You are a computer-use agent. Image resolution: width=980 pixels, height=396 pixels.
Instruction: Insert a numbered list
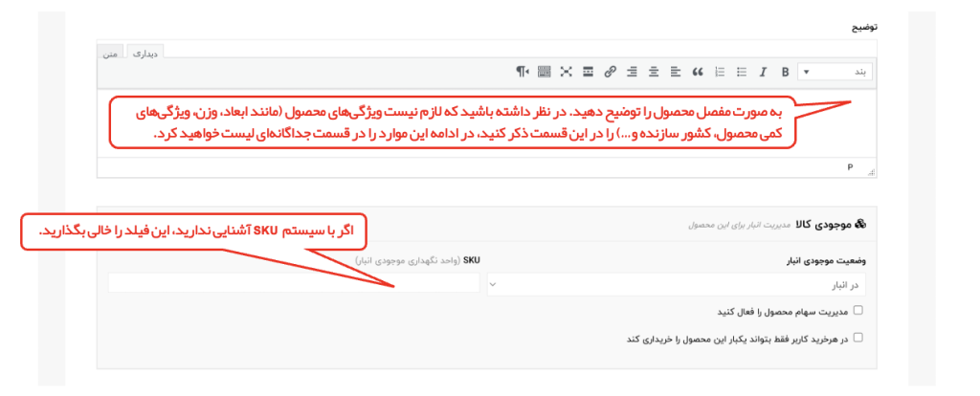pyautogui.click(x=719, y=72)
